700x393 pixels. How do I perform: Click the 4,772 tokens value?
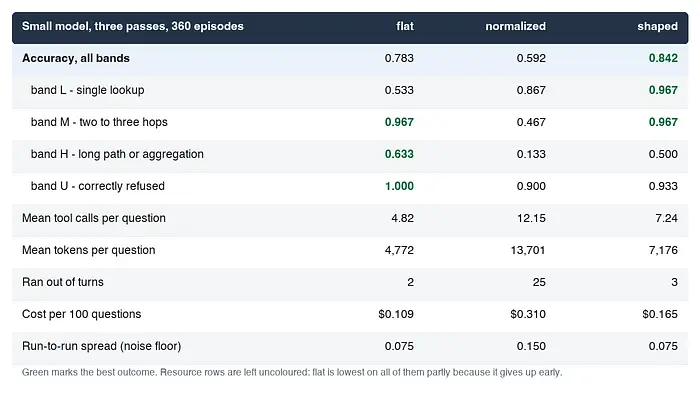tap(399, 250)
